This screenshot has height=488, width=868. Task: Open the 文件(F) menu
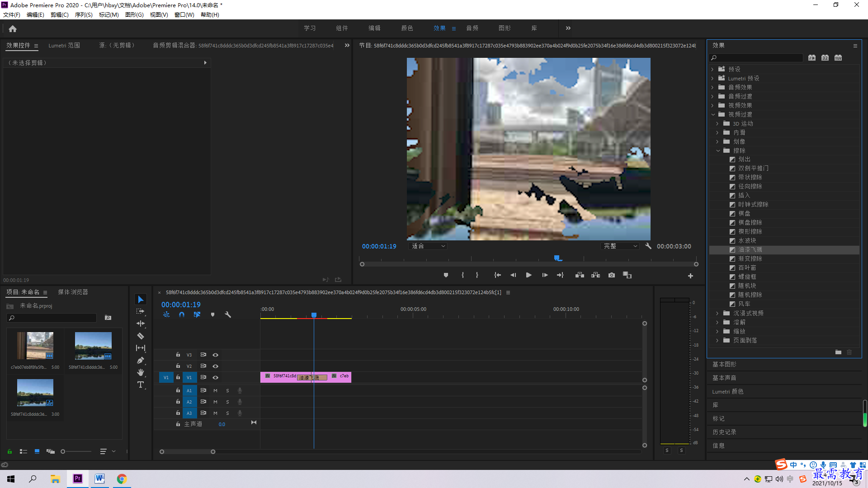coord(12,14)
